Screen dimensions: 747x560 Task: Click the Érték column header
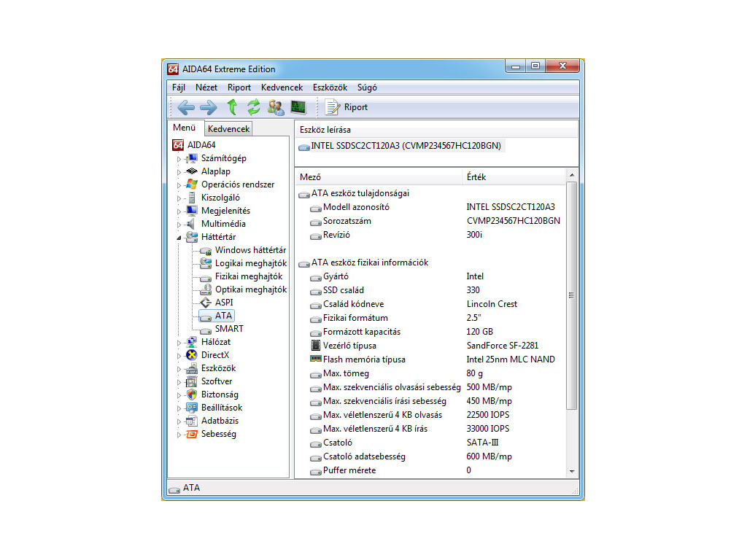[477, 177]
